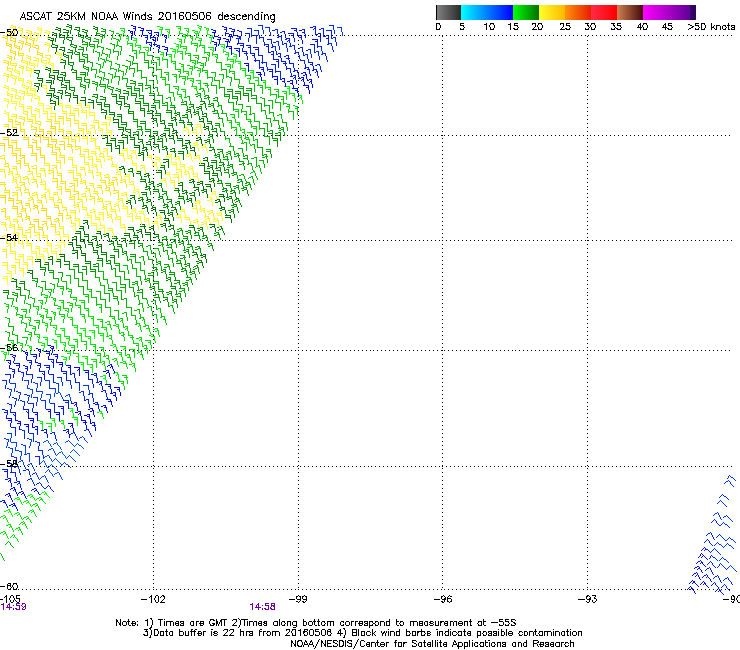The width and height of the screenshot is (740, 650).
Task: Click the orange 25-30 knots legend segment
Action: (578, 12)
